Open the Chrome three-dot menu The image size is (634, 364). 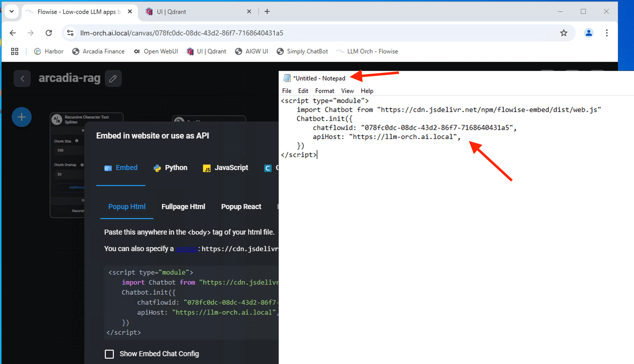(607, 33)
